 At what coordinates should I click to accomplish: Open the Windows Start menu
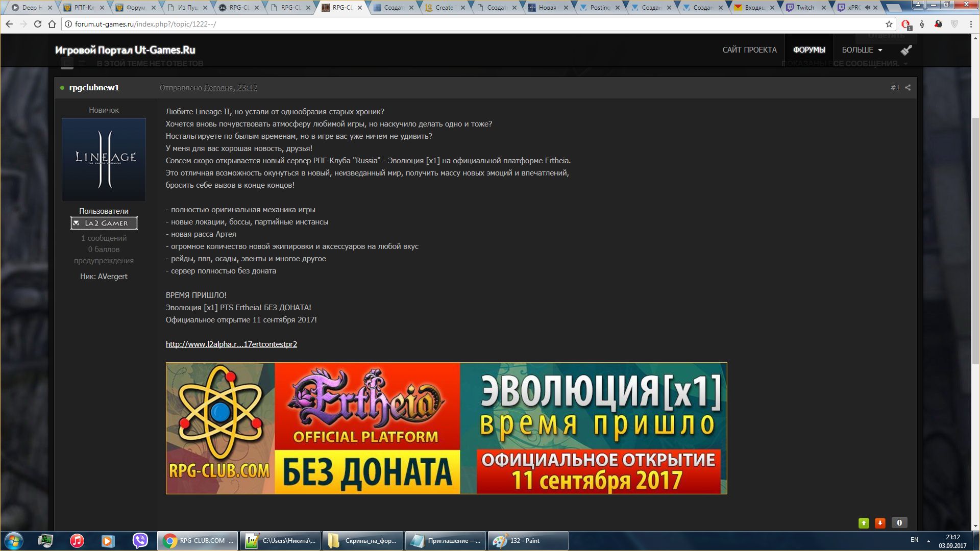tap(13, 540)
